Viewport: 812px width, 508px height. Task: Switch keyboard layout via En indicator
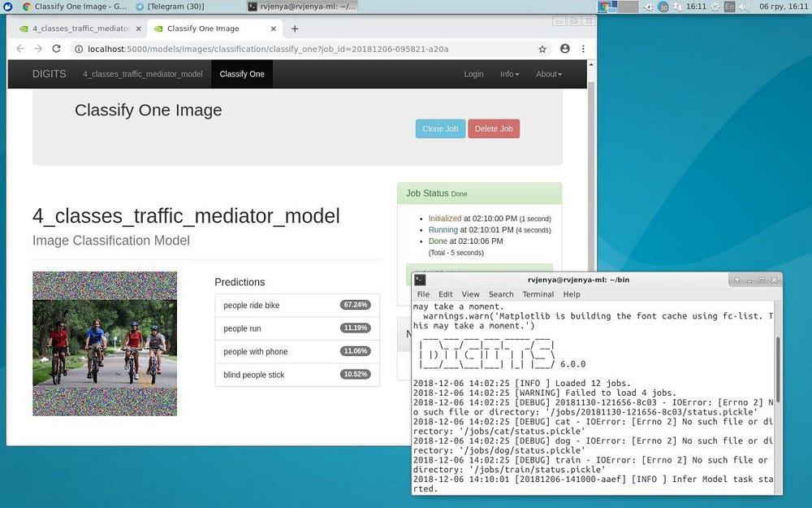coord(730,7)
